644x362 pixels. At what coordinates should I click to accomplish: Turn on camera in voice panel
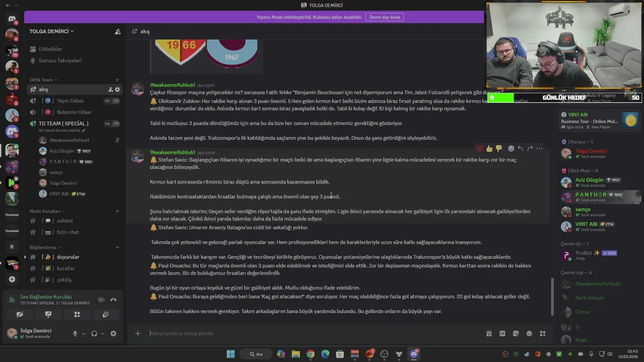click(20, 314)
